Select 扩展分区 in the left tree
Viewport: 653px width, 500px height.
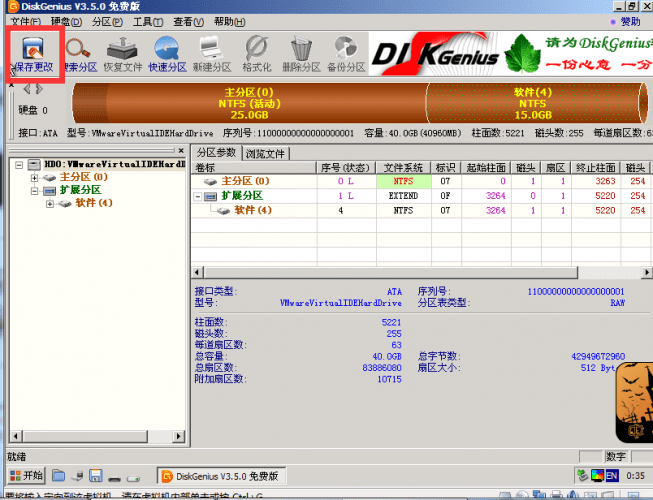click(x=80, y=190)
